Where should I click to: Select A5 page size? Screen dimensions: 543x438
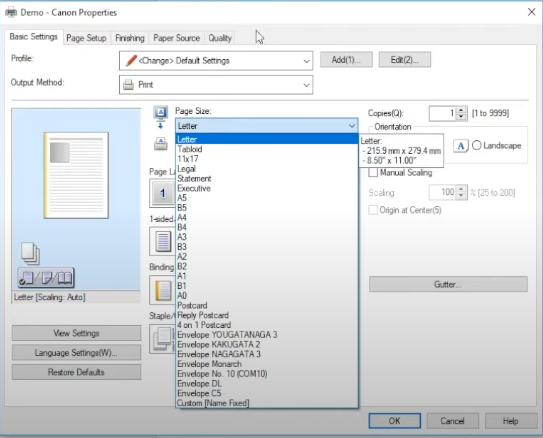(267, 198)
